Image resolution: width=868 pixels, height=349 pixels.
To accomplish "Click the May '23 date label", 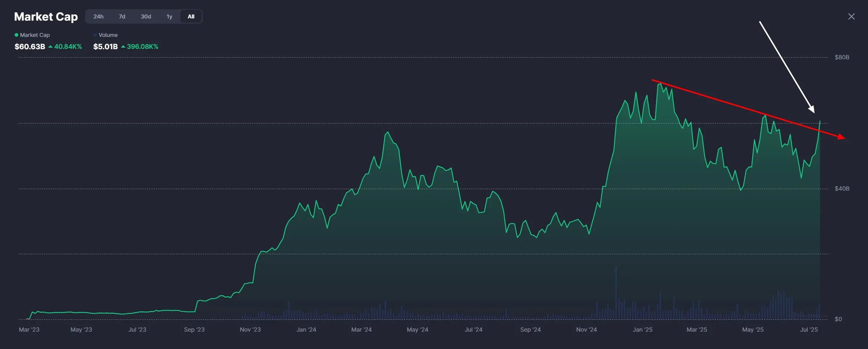I will coord(81,330).
